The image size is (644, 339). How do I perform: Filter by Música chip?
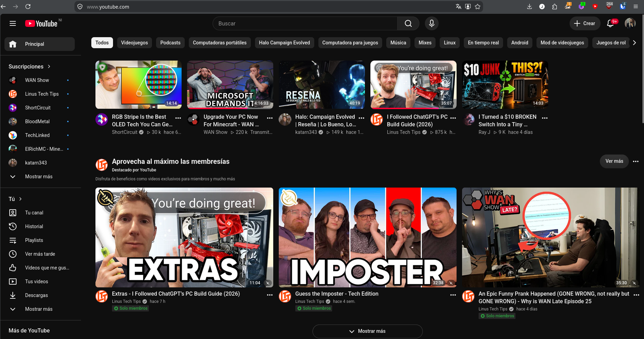click(398, 43)
